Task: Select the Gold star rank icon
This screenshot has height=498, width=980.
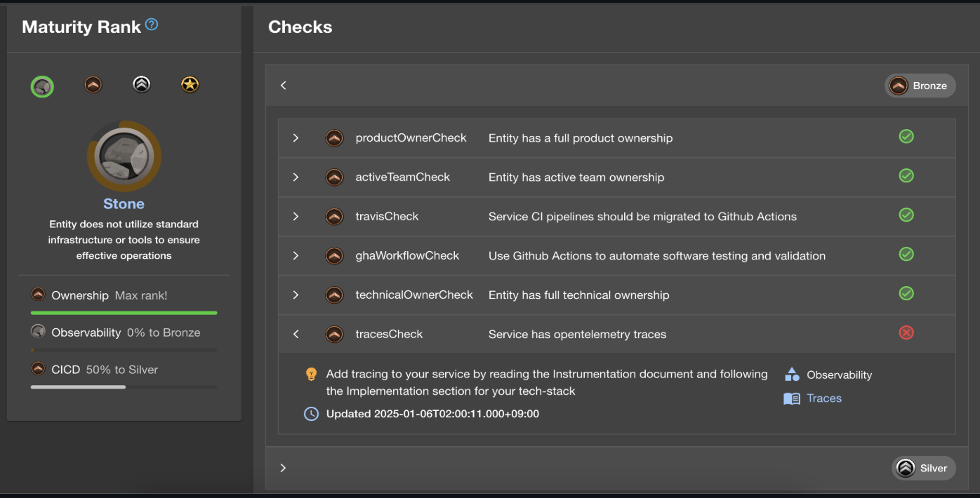Action: click(x=190, y=85)
